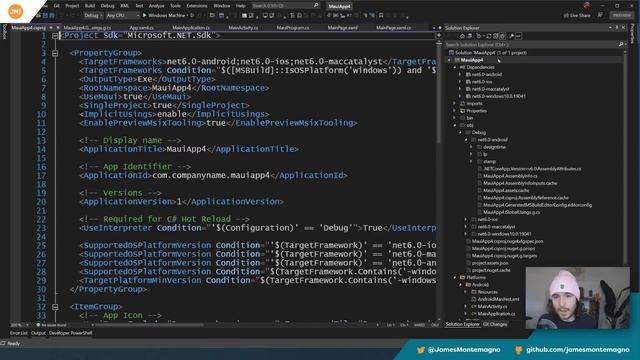
Task: Open Developer PowerShell panel
Action: 70,333
